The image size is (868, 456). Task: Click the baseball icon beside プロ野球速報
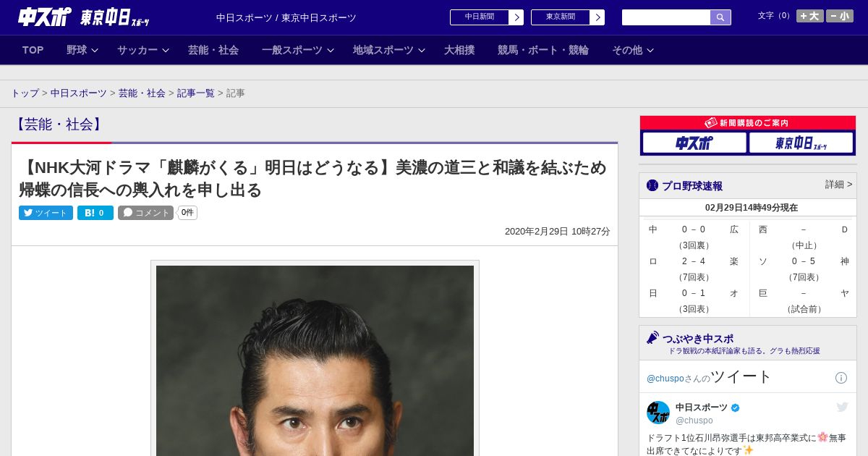[x=652, y=185]
